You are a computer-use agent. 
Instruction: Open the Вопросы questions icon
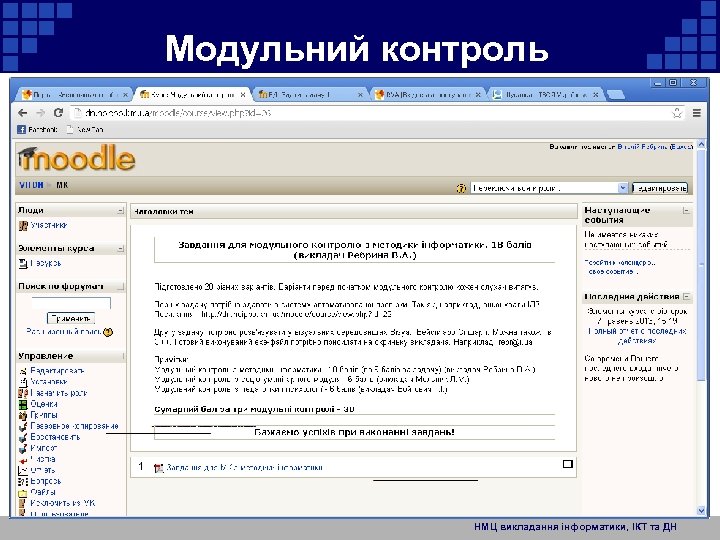[x=23, y=481]
